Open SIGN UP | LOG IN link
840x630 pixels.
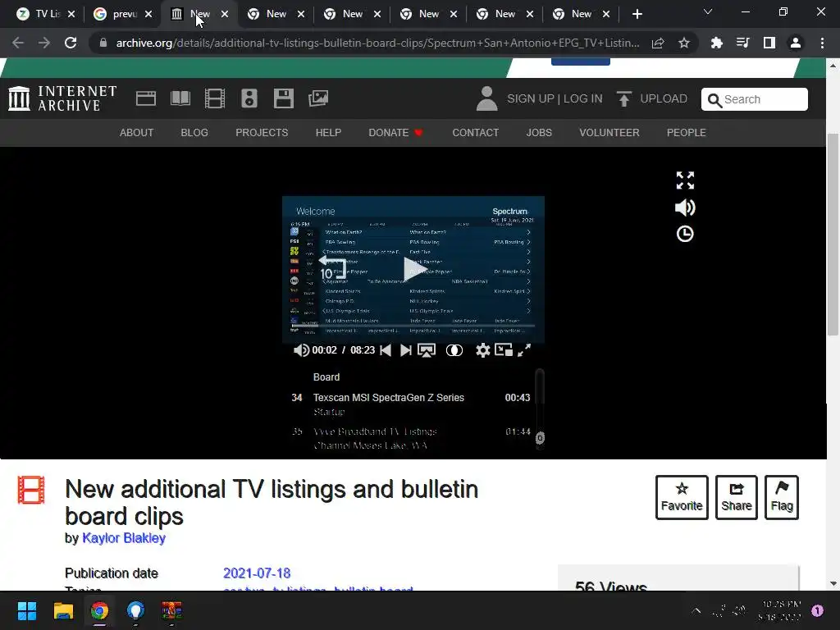(x=555, y=98)
